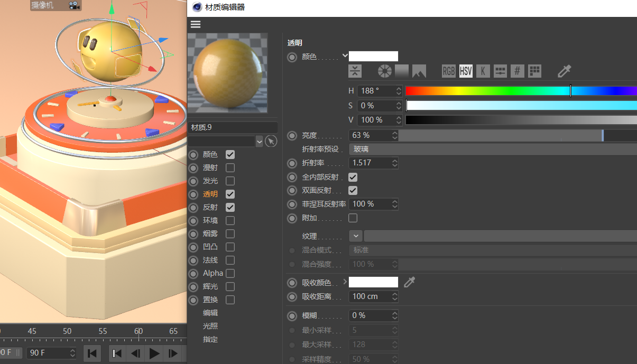
Task: Tick the 附加 checkbox
Action: (x=353, y=218)
